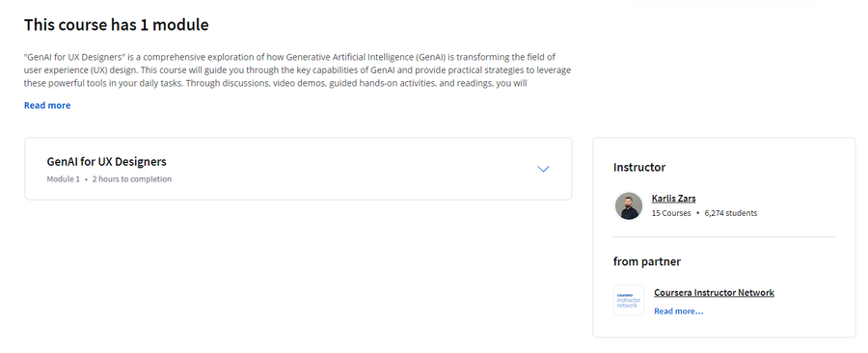Select the GenAI for UX Designers module title
This screenshot has width=868, height=353.
pos(106,162)
